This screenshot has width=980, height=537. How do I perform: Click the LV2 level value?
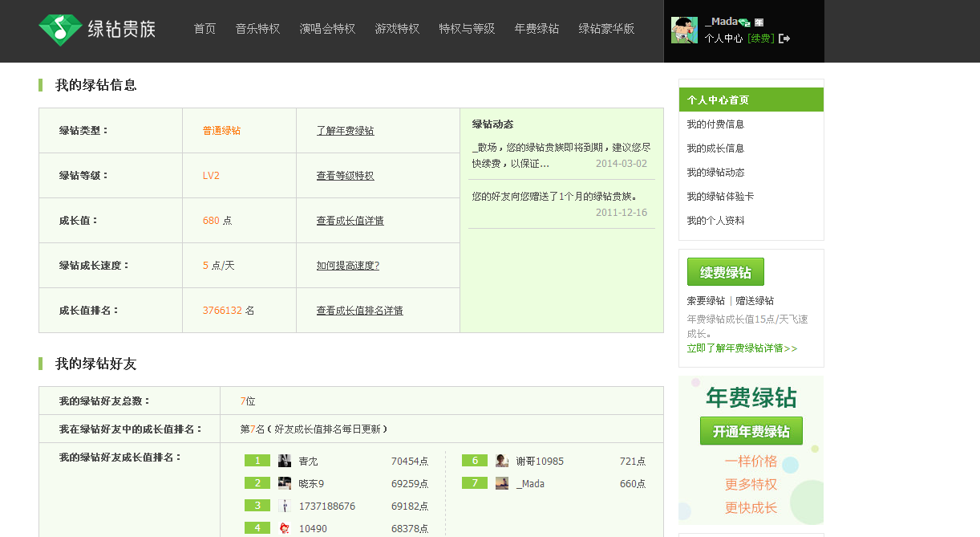coord(211,176)
